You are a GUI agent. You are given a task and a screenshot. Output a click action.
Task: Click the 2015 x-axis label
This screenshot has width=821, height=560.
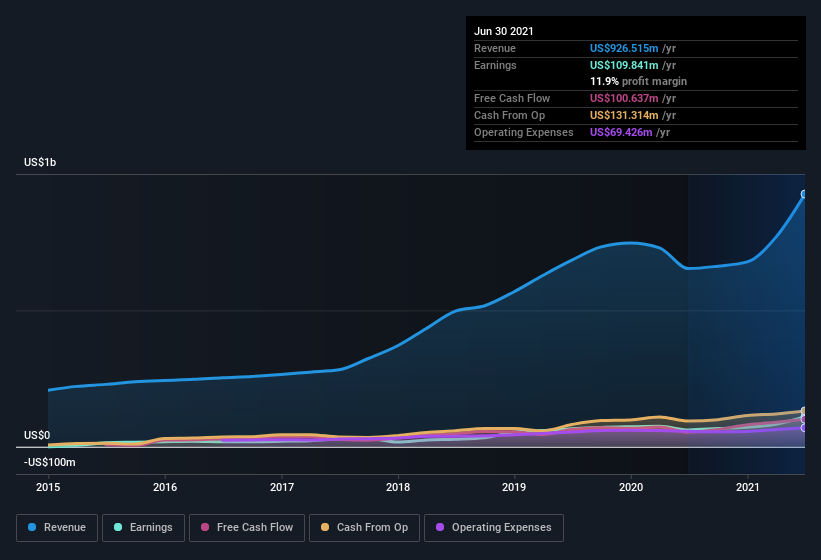[x=48, y=487]
